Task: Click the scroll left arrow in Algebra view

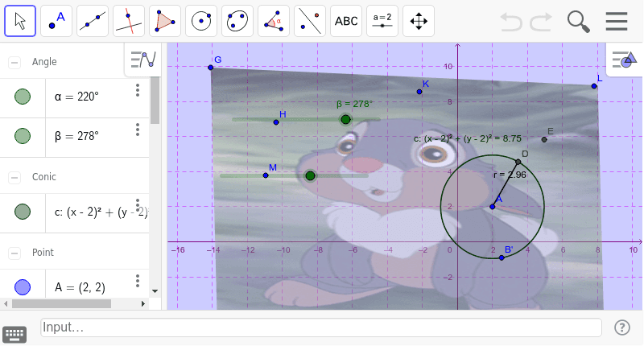Action: 6,303
